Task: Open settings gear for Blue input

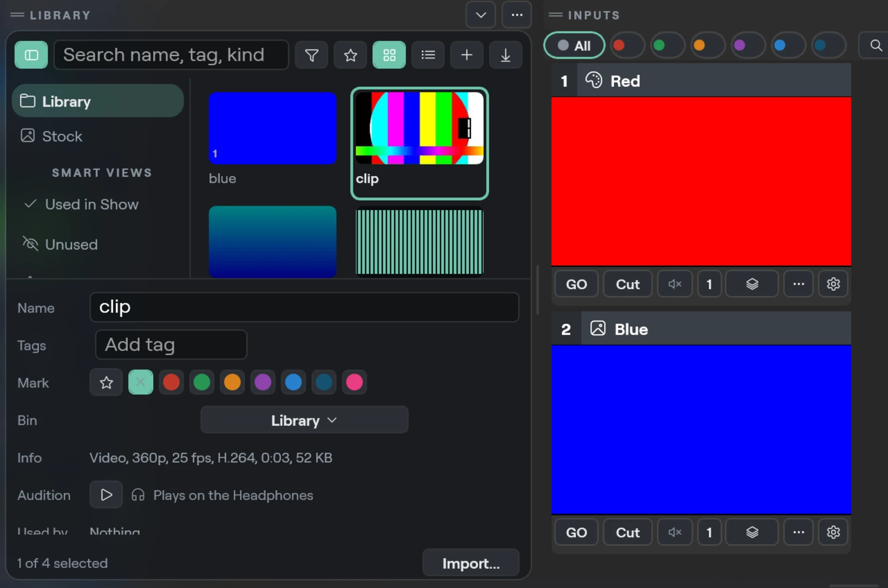Action: tap(833, 533)
